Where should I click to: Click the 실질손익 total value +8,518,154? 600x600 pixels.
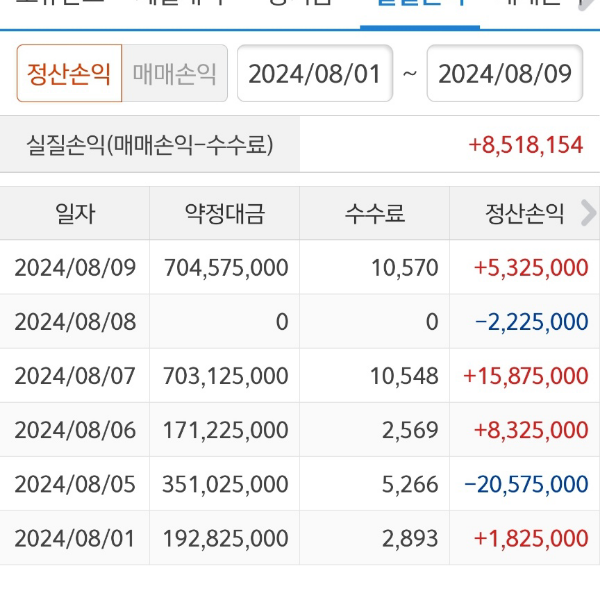pyautogui.click(x=525, y=145)
